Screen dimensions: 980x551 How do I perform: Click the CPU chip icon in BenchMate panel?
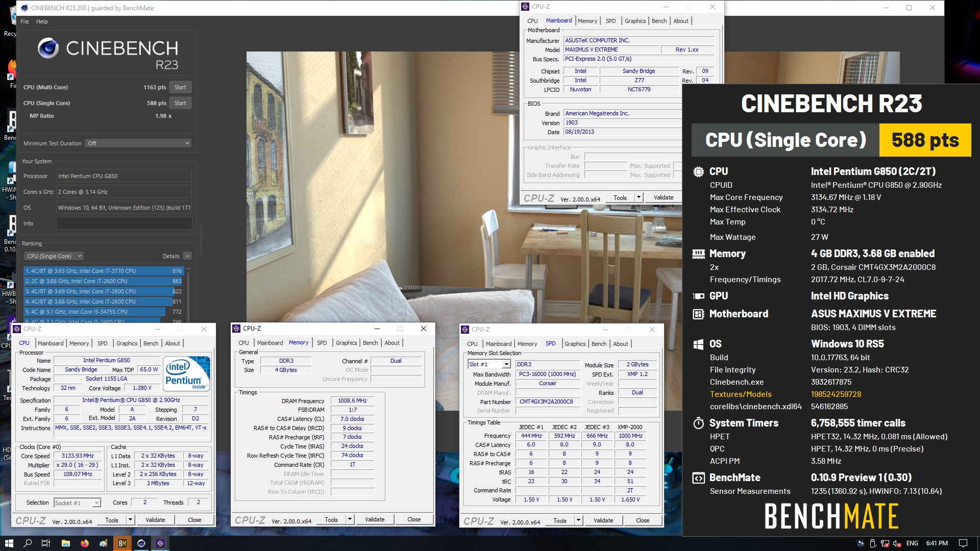[x=698, y=172]
